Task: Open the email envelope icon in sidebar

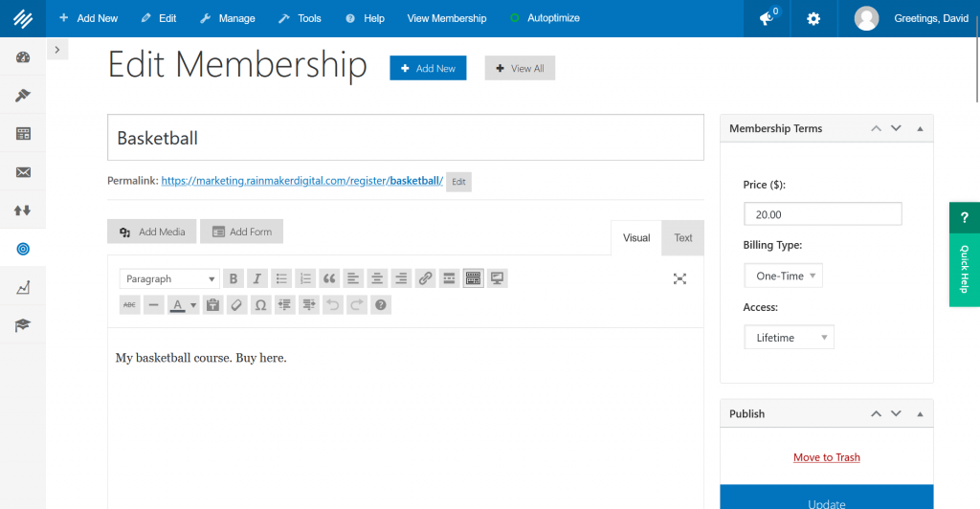Action: (x=23, y=172)
